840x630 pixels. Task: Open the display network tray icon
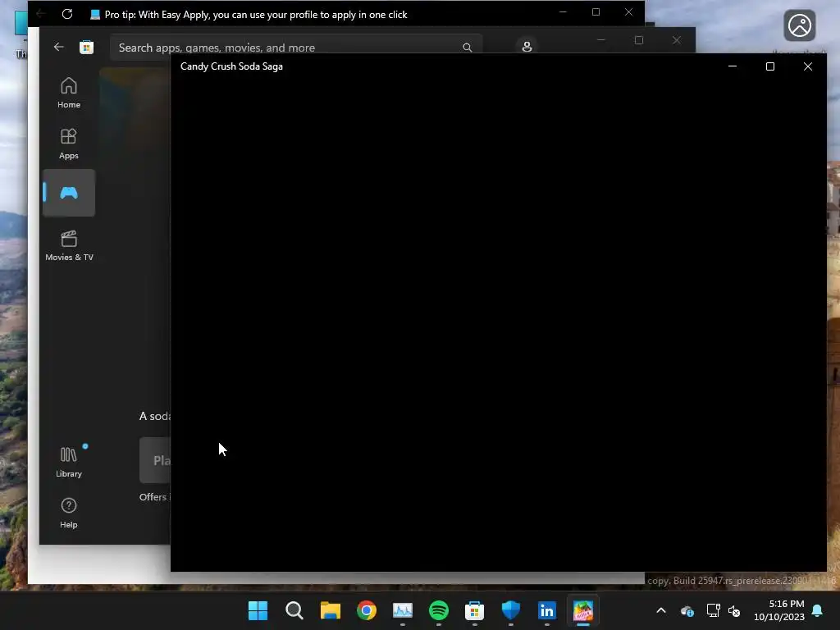pyautogui.click(x=713, y=610)
